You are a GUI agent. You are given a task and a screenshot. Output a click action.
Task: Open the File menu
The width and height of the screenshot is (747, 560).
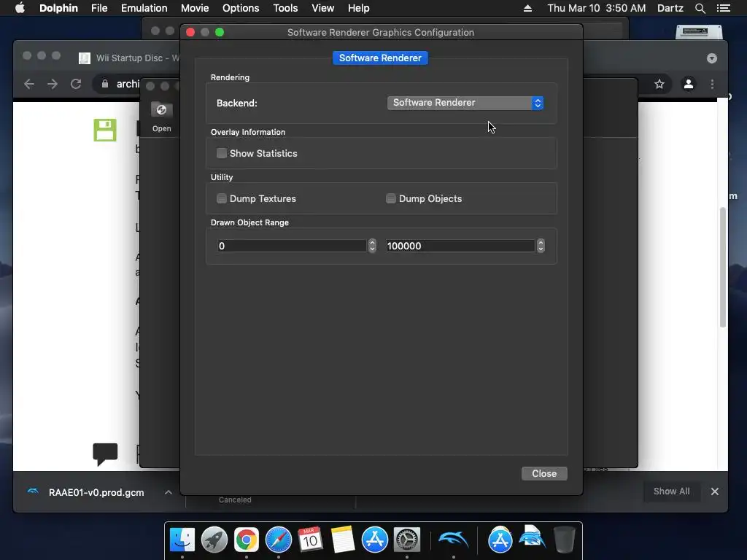pos(99,8)
